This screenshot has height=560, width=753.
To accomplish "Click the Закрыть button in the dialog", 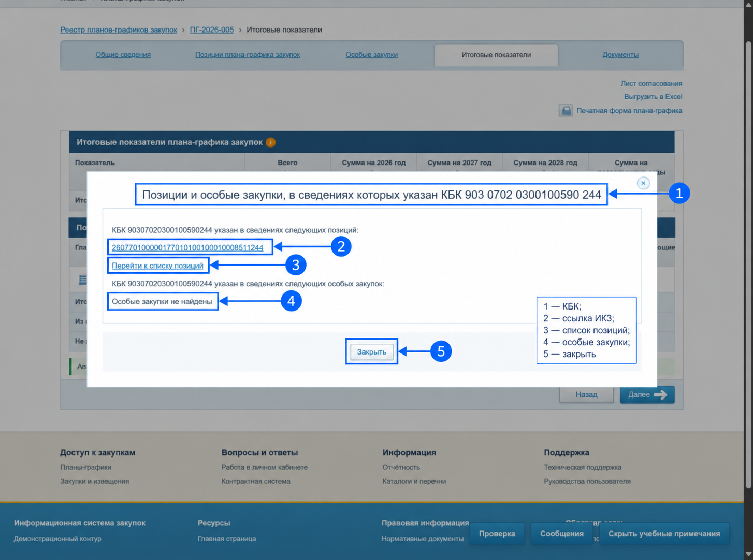I will [372, 352].
